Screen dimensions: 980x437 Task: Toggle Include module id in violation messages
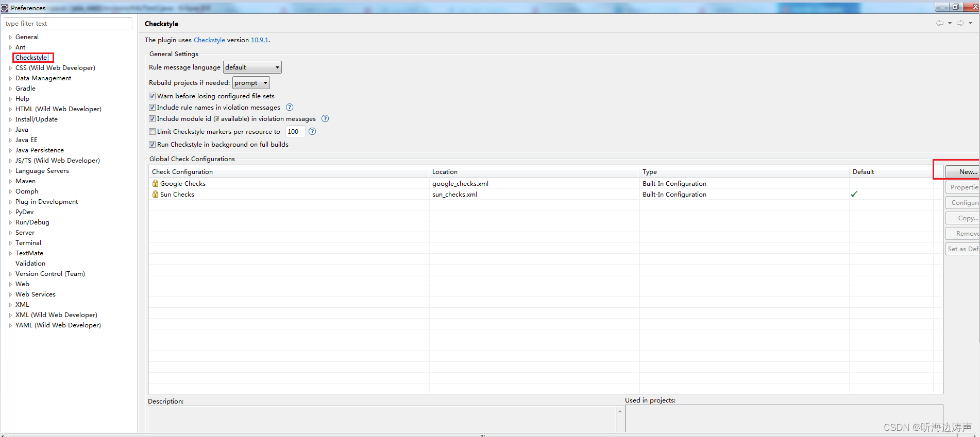click(x=152, y=118)
